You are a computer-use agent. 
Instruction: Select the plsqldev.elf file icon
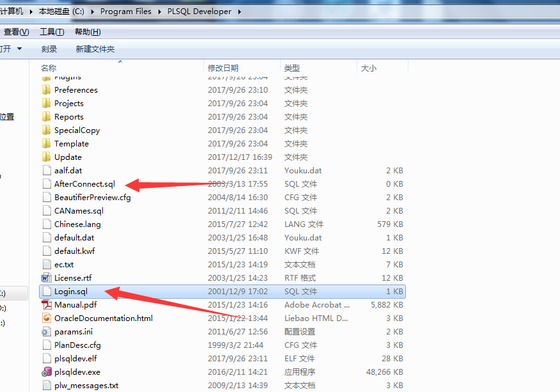pos(47,358)
